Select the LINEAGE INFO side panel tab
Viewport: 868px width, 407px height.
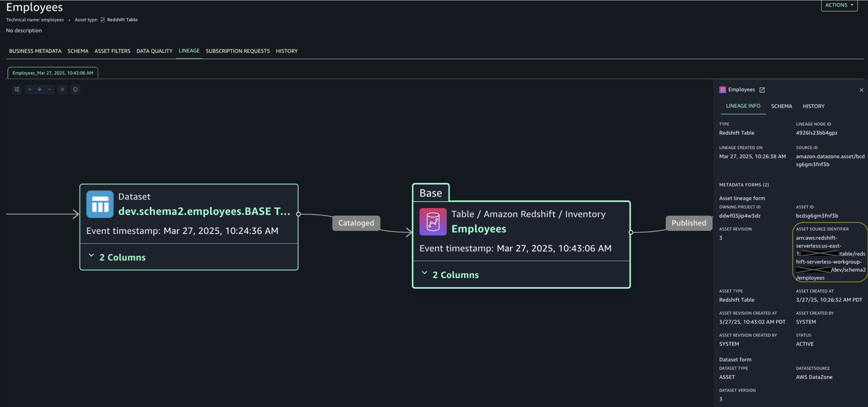coord(743,106)
